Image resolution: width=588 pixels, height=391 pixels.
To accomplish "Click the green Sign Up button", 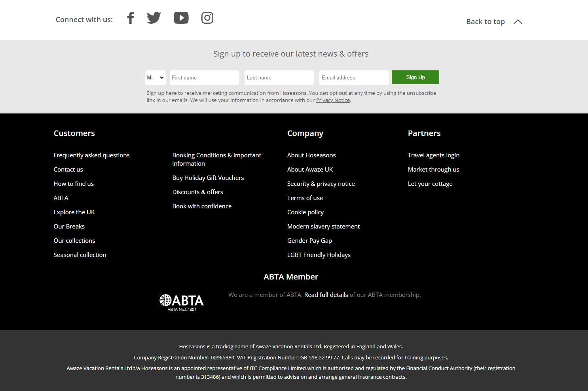I will (x=415, y=77).
